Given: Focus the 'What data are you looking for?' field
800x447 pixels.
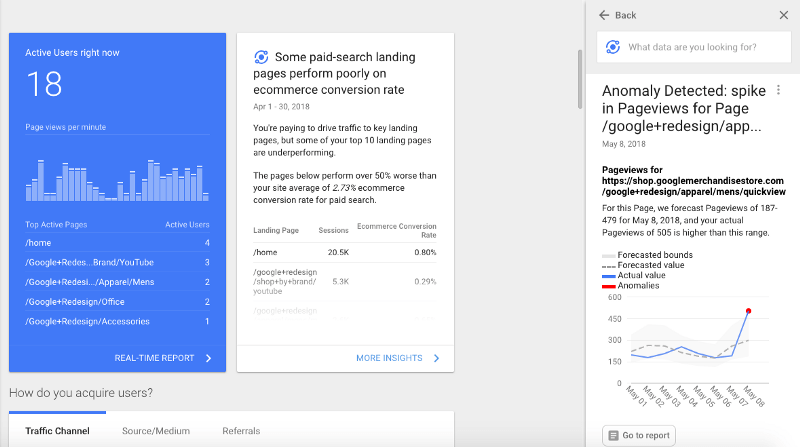Looking at the screenshot, I should pyautogui.click(x=694, y=47).
